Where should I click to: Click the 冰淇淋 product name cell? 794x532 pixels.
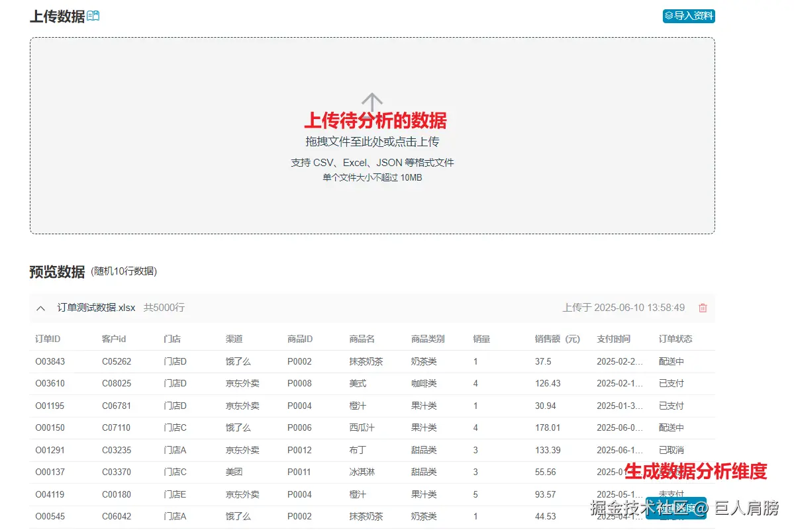[x=362, y=472]
